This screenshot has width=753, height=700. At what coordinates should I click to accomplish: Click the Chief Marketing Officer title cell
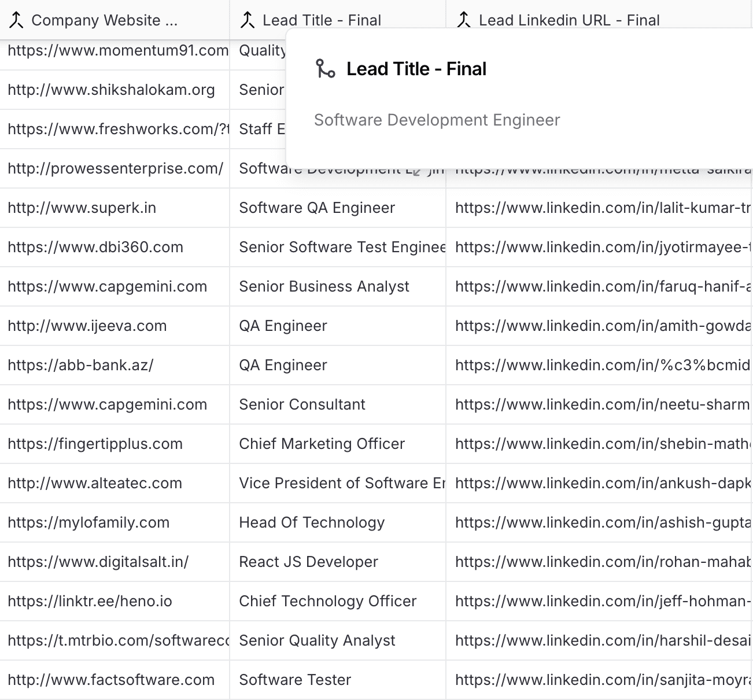click(338, 444)
